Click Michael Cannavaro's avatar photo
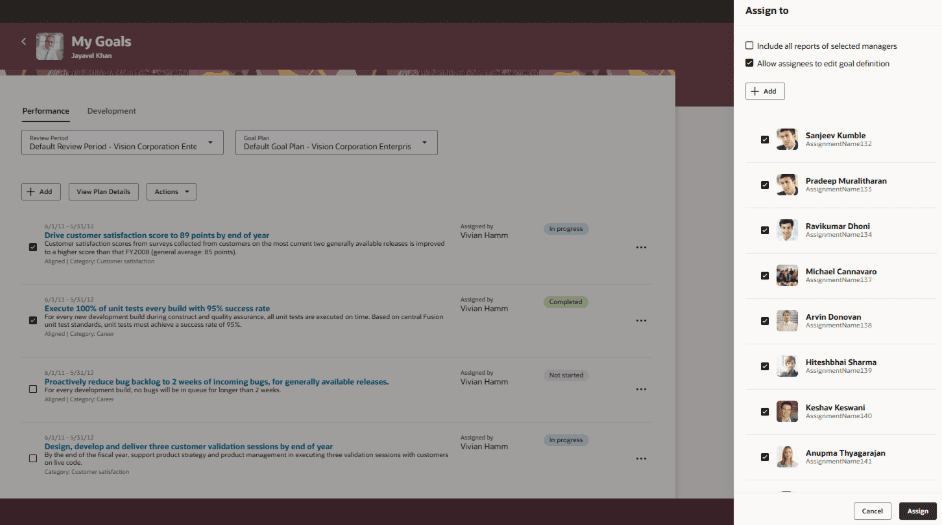The width and height of the screenshot is (942, 525). point(787,276)
